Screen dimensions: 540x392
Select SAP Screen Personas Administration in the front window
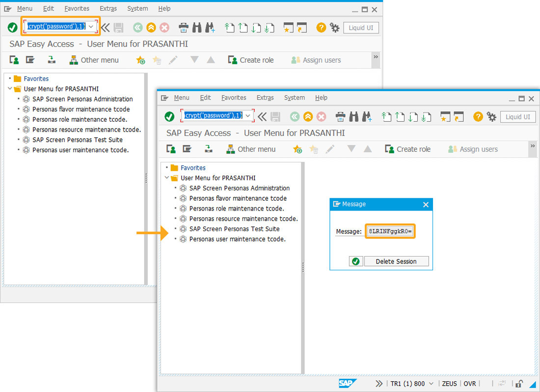point(240,188)
